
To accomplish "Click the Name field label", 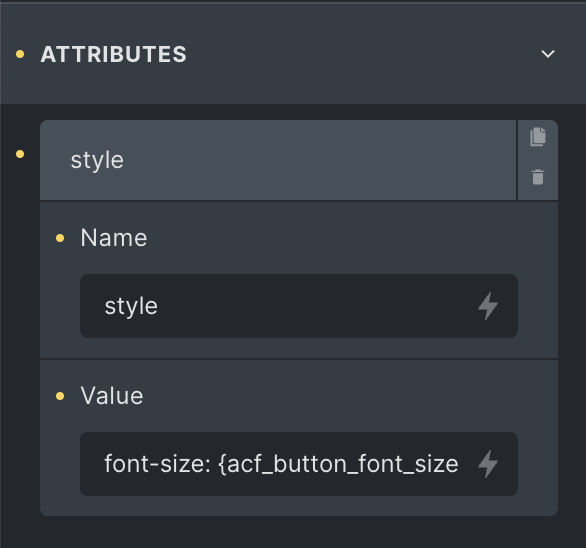I will pos(114,238).
